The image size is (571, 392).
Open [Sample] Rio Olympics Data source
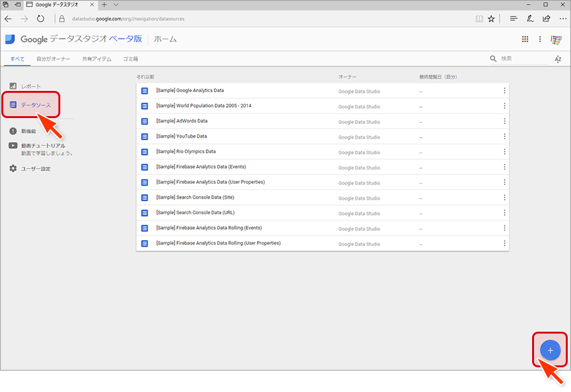click(x=322, y=152)
